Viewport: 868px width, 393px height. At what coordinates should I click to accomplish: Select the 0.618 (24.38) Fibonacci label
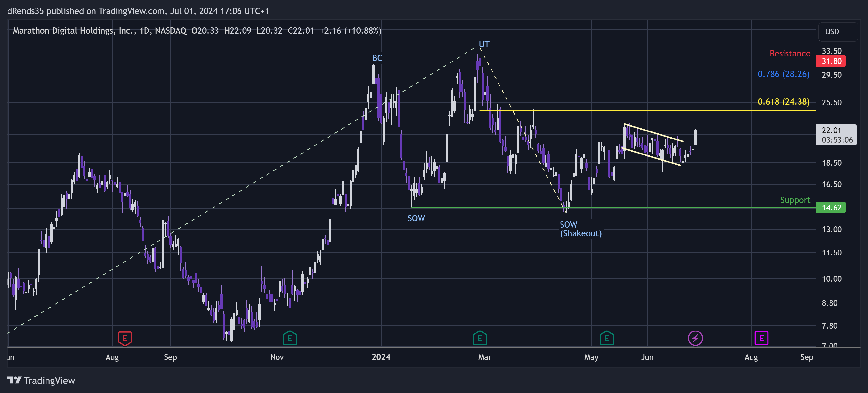(784, 102)
